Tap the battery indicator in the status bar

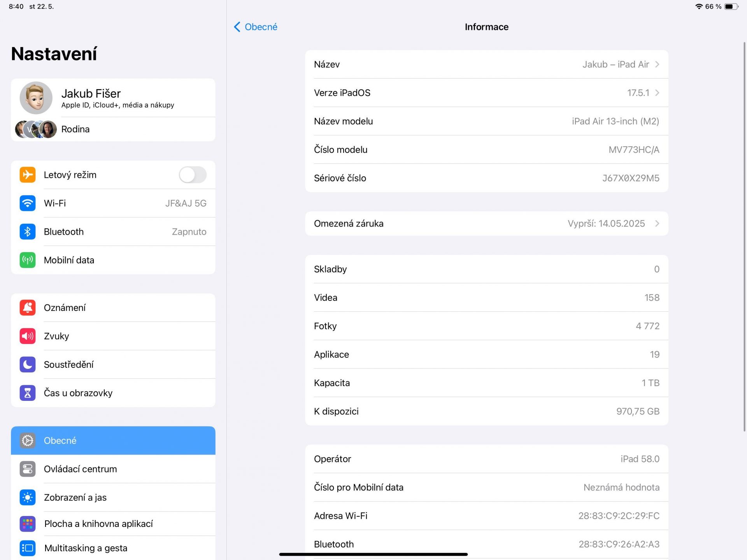pos(731,7)
